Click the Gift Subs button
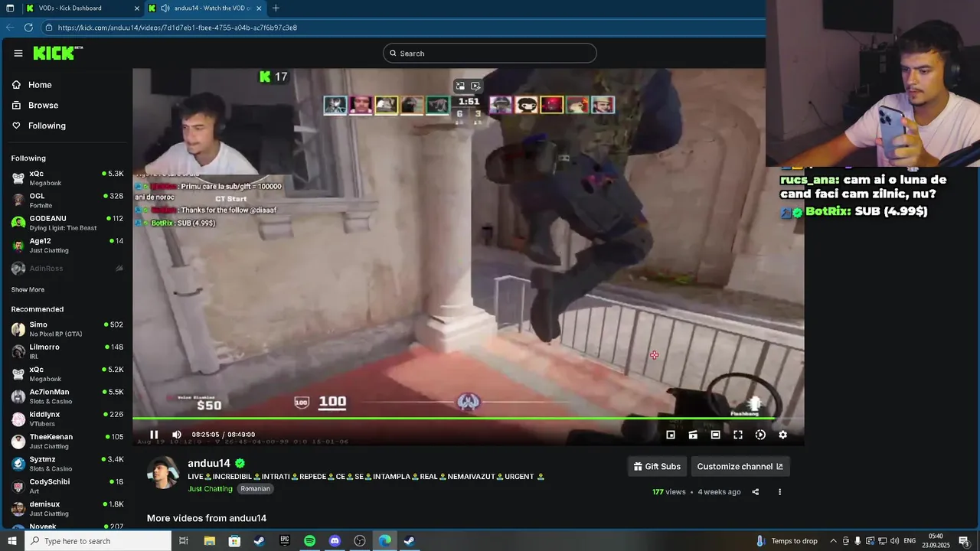980x551 pixels. (657, 467)
